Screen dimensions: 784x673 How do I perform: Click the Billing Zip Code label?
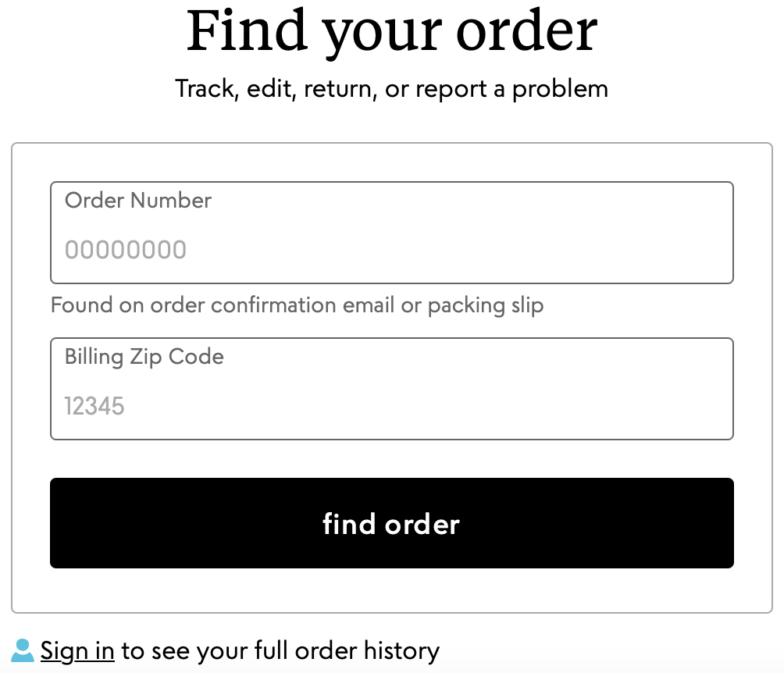click(144, 357)
